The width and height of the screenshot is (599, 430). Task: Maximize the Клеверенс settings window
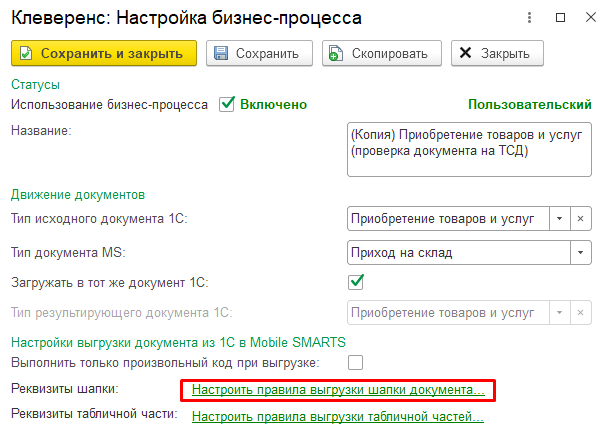click(x=560, y=18)
